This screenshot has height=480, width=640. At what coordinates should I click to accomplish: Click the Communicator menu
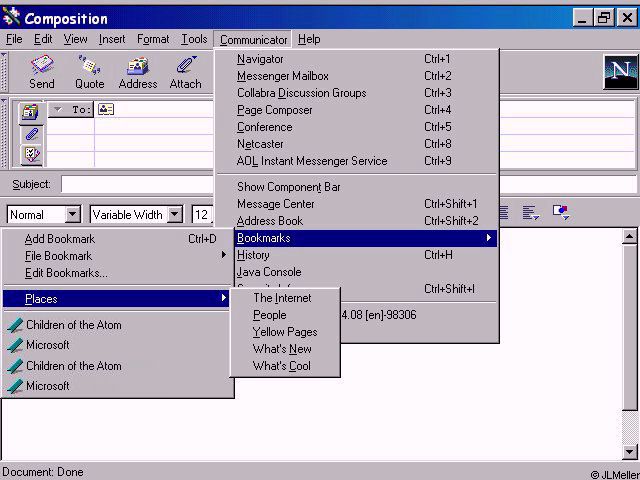click(x=253, y=40)
